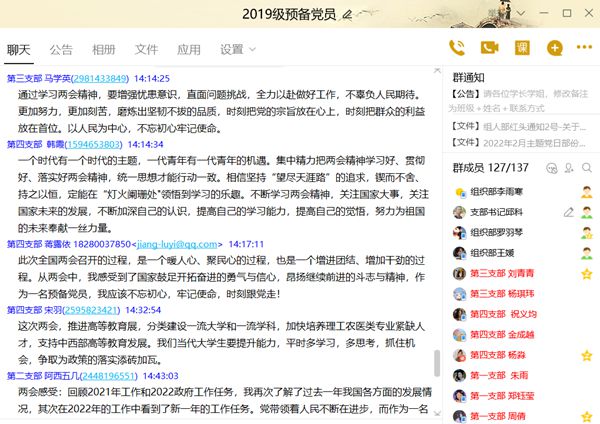This screenshot has width=600, height=424.
Task: Click the 群通知 heading
Action: [x=468, y=78]
